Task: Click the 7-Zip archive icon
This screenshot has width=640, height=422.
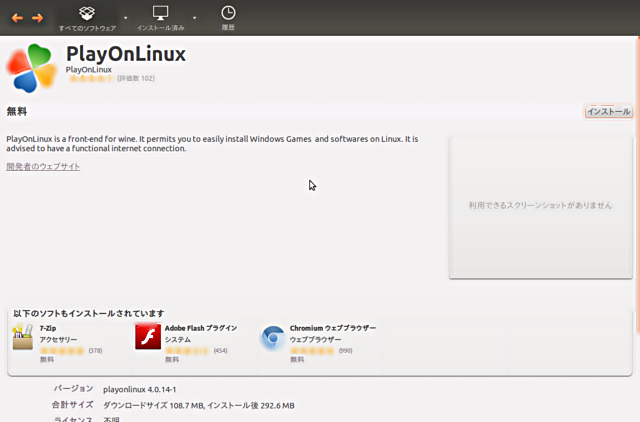Action: coord(22,337)
